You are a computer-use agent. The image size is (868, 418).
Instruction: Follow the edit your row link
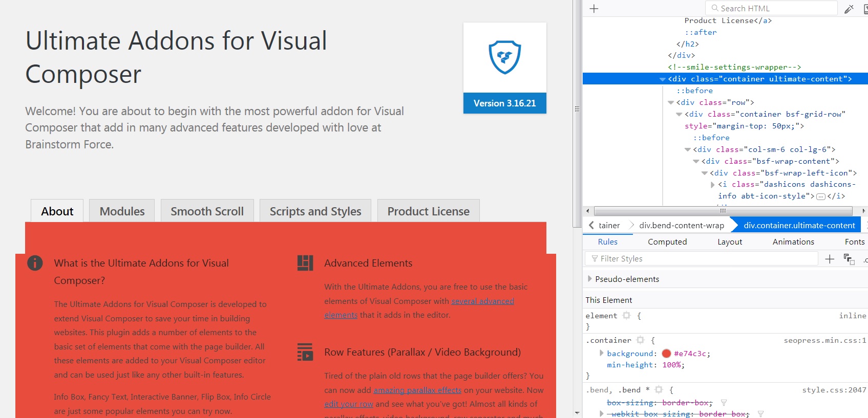click(x=349, y=404)
